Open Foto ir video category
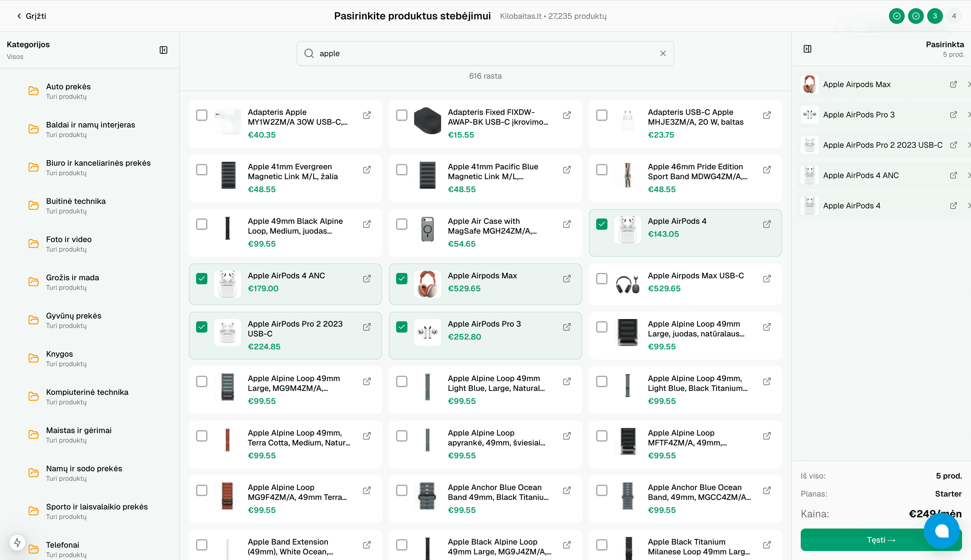 click(90, 244)
